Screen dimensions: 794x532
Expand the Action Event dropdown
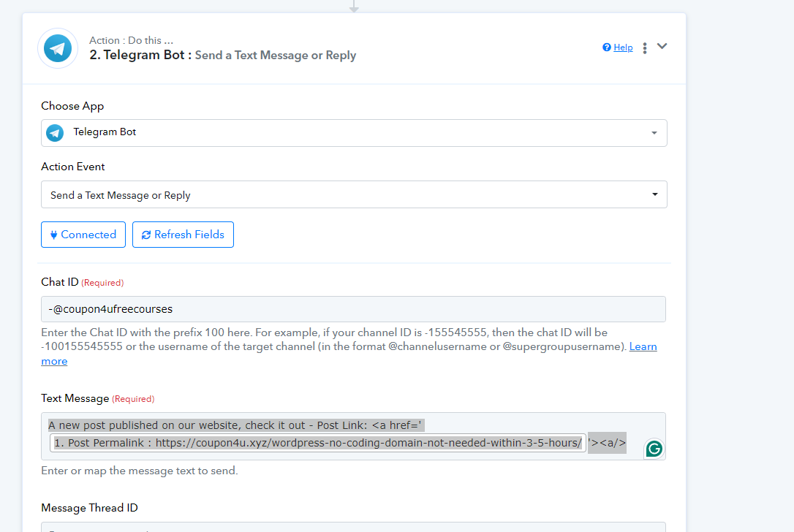(354, 194)
